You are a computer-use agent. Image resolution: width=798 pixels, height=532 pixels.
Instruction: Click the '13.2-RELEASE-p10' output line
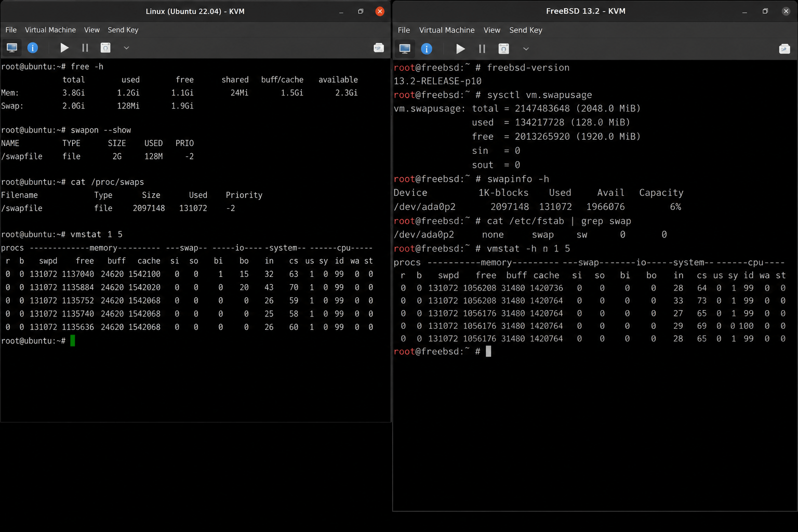click(x=437, y=81)
